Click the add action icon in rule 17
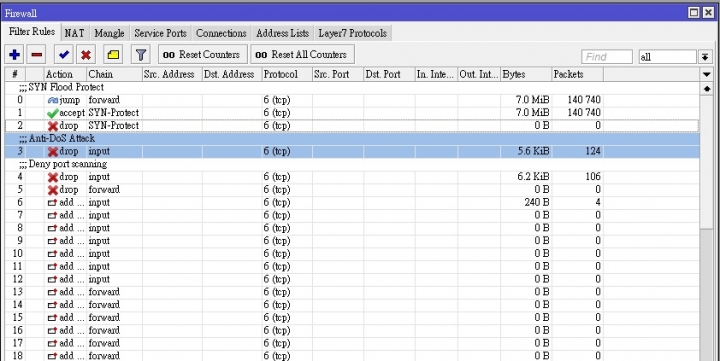 (x=52, y=344)
